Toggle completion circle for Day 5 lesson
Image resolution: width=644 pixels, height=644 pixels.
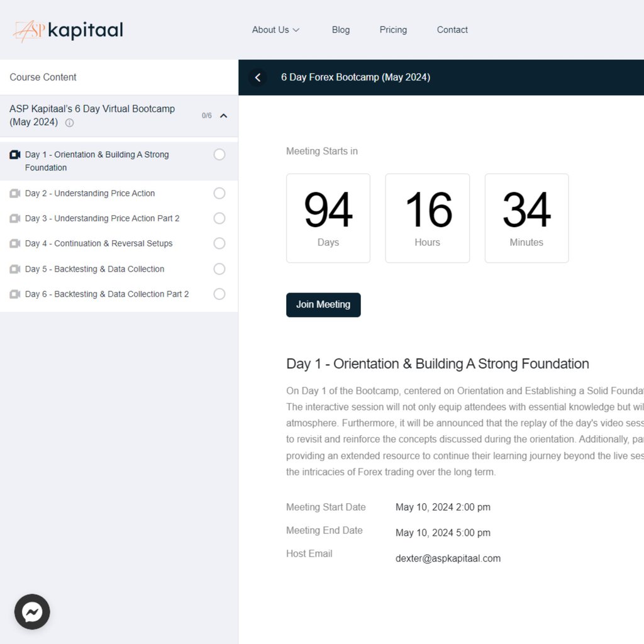click(x=219, y=269)
